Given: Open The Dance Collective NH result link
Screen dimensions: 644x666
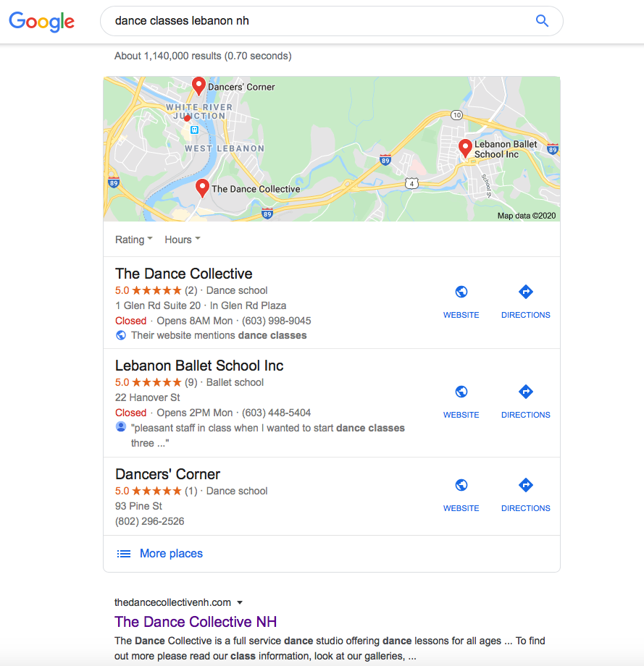Looking at the screenshot, I should 196,622.
